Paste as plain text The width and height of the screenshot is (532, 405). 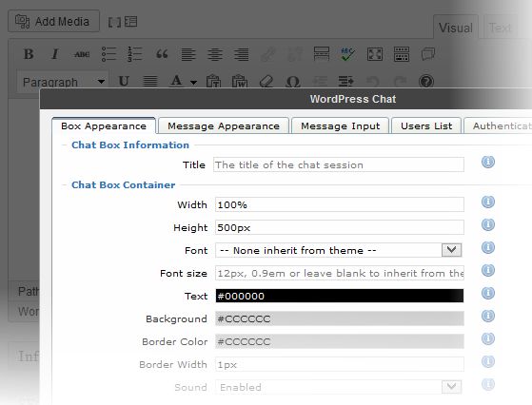click(213, 82)
